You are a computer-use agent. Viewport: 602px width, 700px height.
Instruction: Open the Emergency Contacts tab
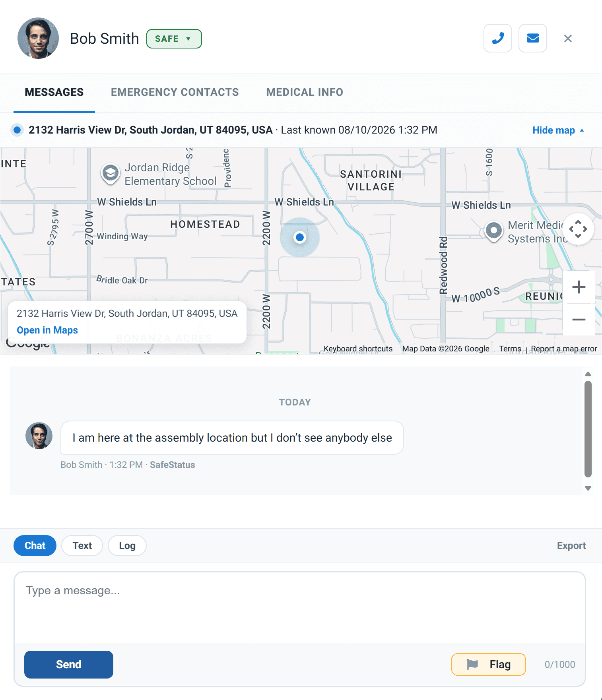coord(175,92)
